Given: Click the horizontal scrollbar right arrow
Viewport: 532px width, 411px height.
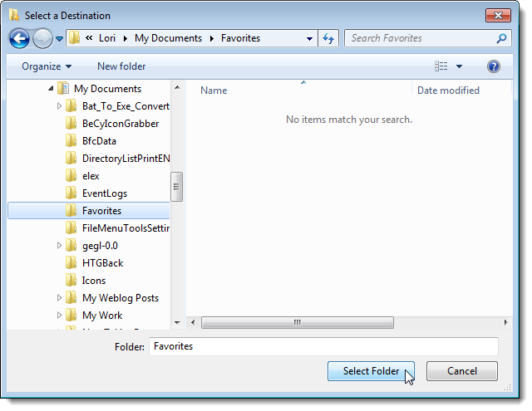Looking at the screenshot, I should click(505, 322).
